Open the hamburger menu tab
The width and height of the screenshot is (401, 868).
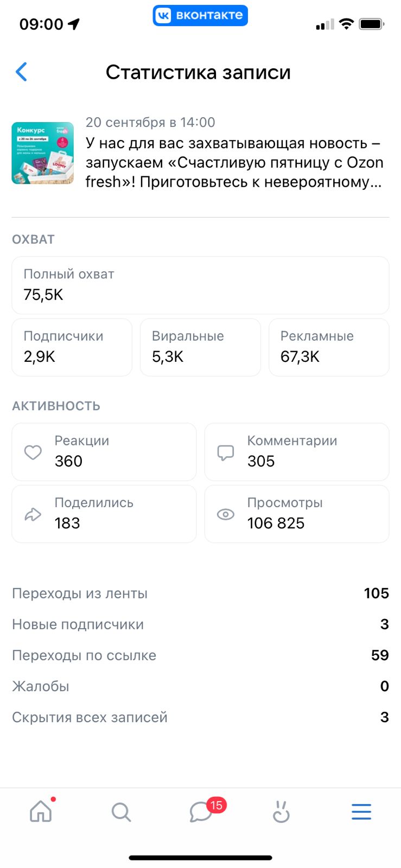361,812
